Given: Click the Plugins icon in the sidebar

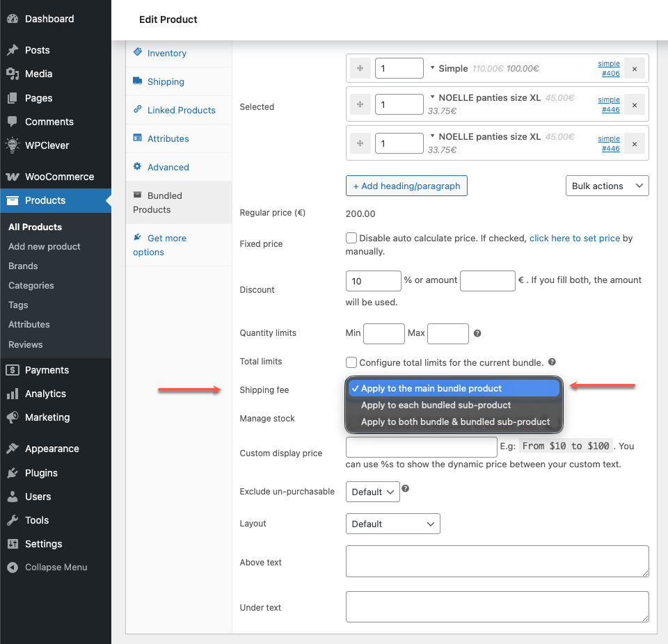Looking at the screenshot, I should [x=13, y=473].
